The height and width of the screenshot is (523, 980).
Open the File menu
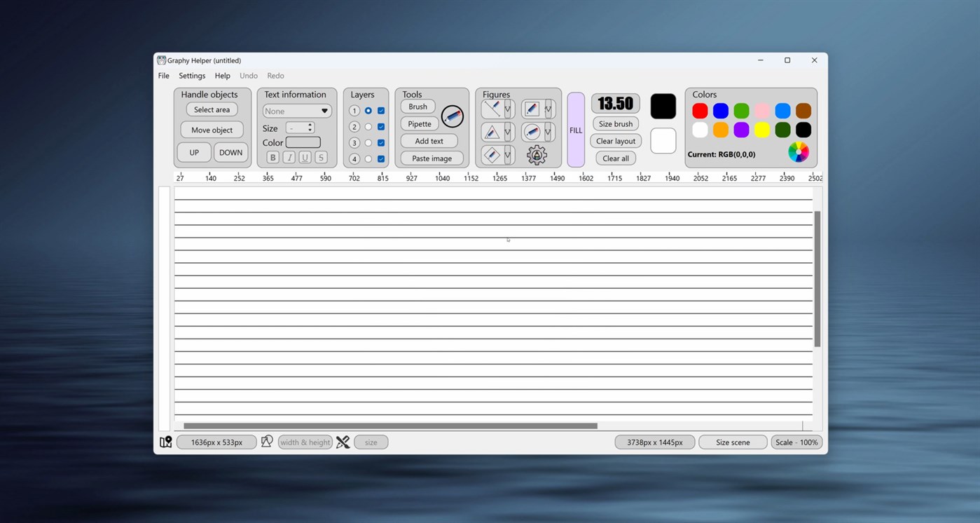pyautogui.click(x=163, y=75)
